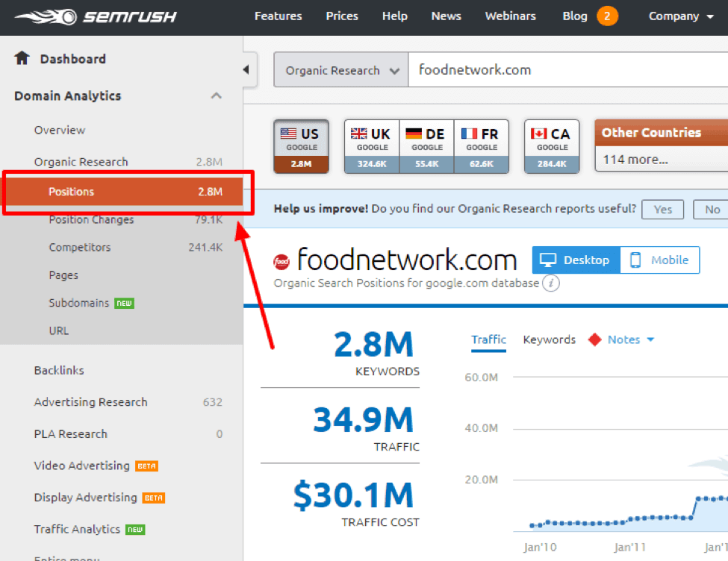Open Dashboard in sidebar

pos(73,59)
